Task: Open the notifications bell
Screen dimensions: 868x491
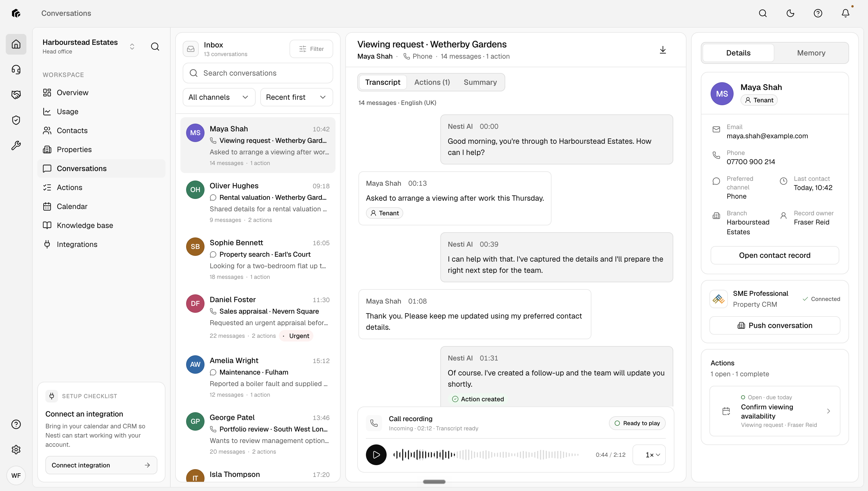Action: tap(846, 13)
